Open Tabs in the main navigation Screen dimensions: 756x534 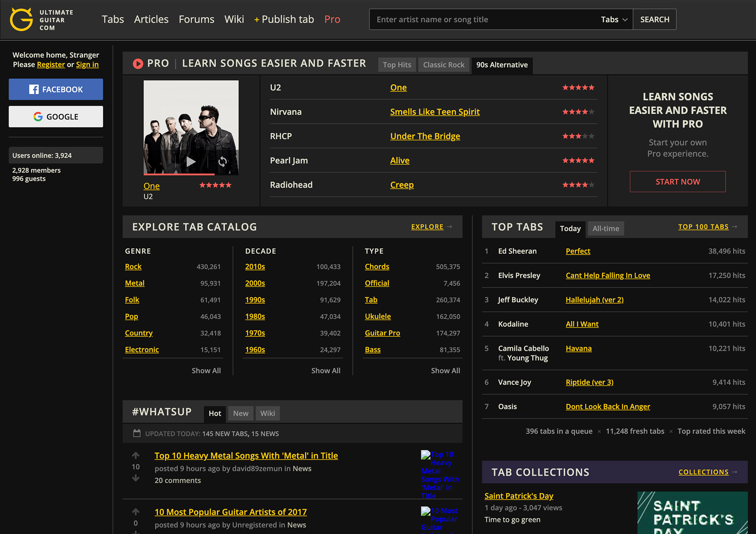click(x=113, y=19)
